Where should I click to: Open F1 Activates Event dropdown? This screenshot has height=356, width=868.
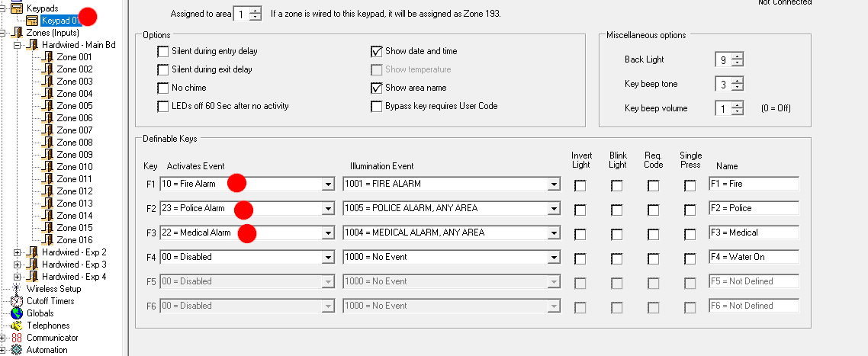[x=328, y=184]
